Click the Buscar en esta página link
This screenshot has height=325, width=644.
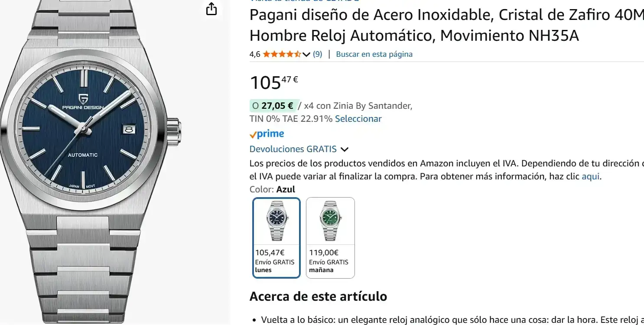pos(374,54)
